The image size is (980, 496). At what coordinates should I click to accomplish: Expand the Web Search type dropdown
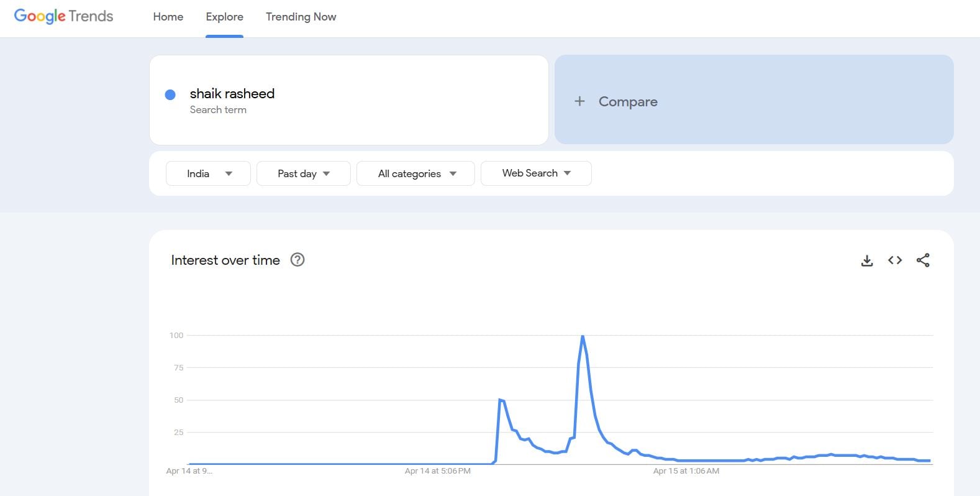click(535, 173)
